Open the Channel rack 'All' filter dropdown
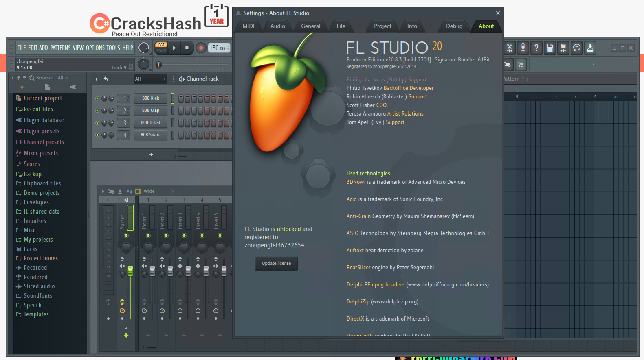This screenshot has height=360, width=644. pyautogui.click(x=150, y=79)
